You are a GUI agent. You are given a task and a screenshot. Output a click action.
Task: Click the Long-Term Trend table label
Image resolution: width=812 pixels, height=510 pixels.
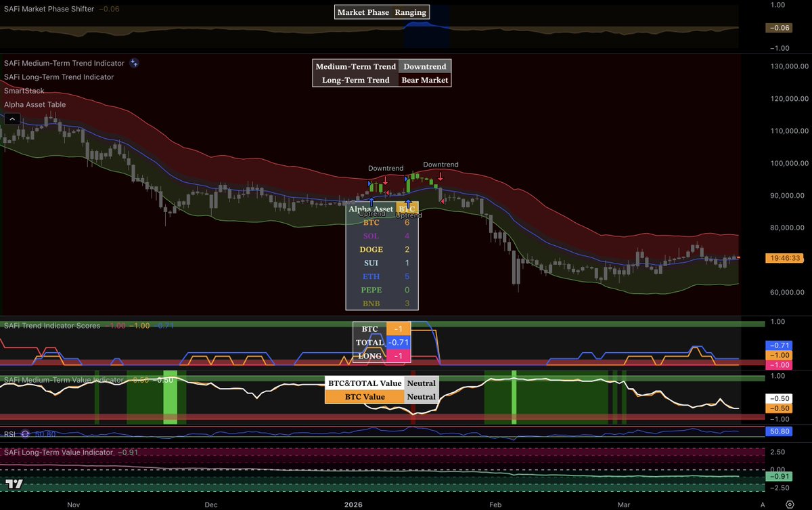[x=356, y=80]
